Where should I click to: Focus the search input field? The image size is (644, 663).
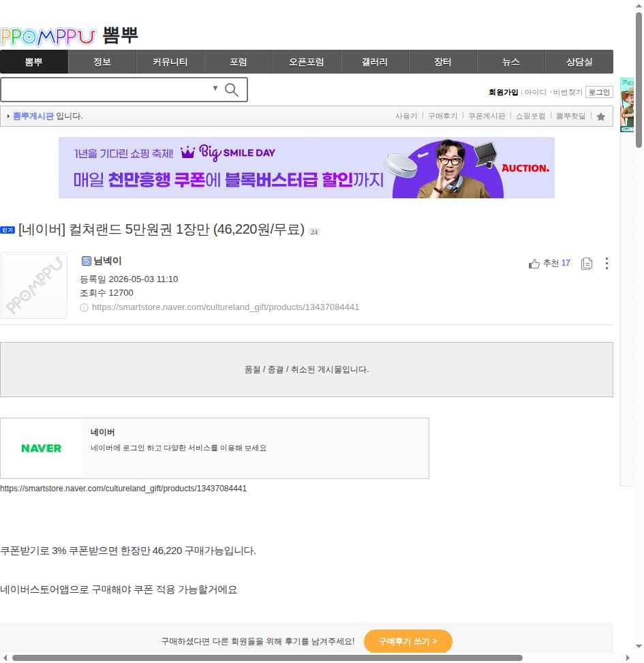coord(106,90)
